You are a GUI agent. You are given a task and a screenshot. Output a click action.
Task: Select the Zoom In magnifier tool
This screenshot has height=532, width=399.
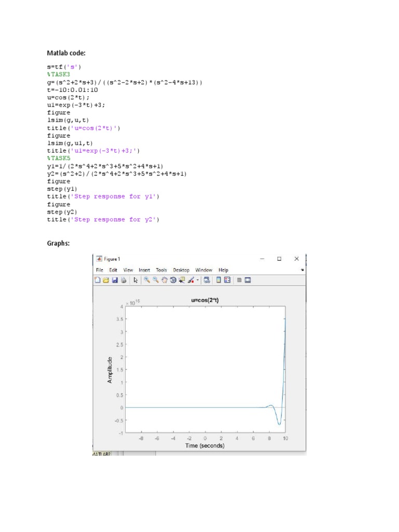click(x=147, y=280)
